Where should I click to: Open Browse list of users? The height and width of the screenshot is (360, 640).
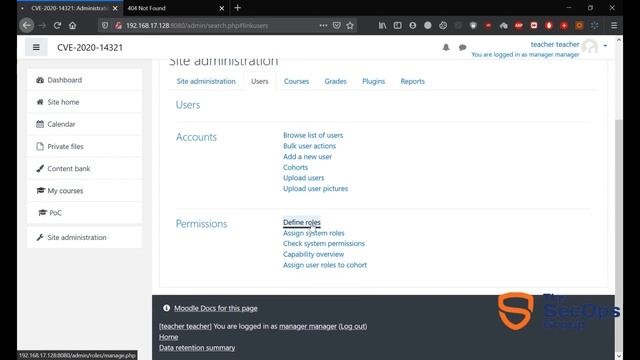click(x=313, y=135)
